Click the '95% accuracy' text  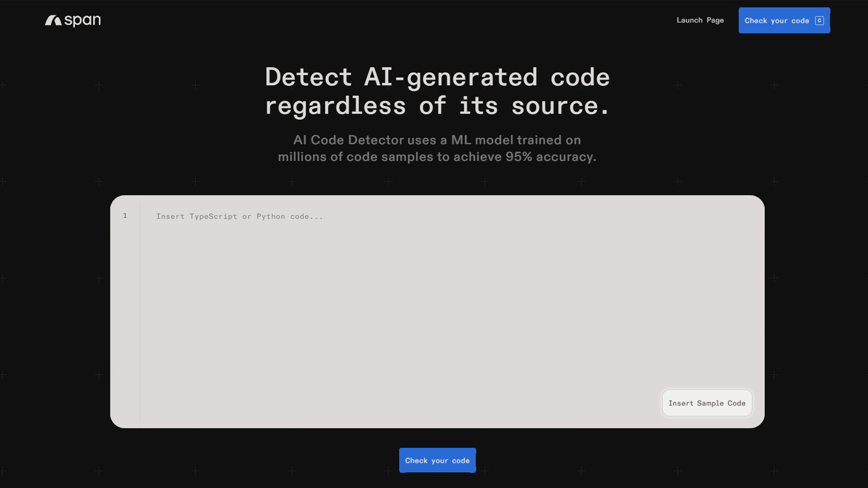click(x=550, y=157)
